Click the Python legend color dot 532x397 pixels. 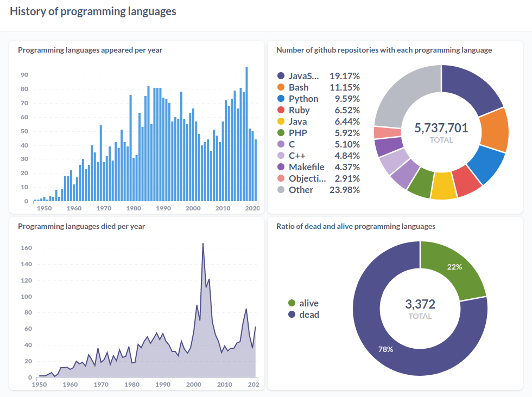click(x=281, y=99)
